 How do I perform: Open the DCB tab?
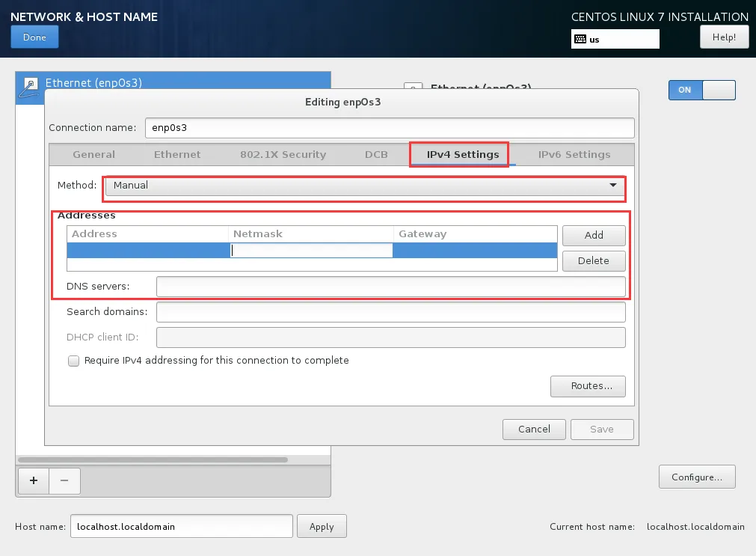pos(376,154)
